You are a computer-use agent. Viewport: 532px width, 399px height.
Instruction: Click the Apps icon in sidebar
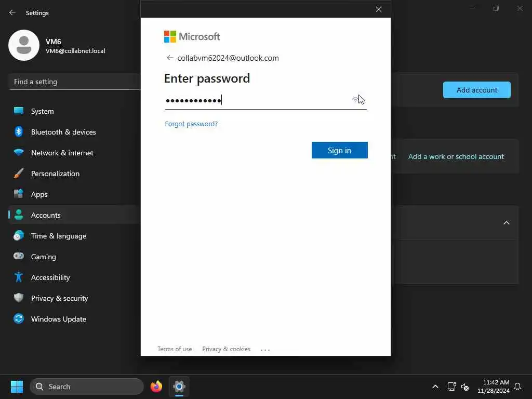click(x=19, y=194)
